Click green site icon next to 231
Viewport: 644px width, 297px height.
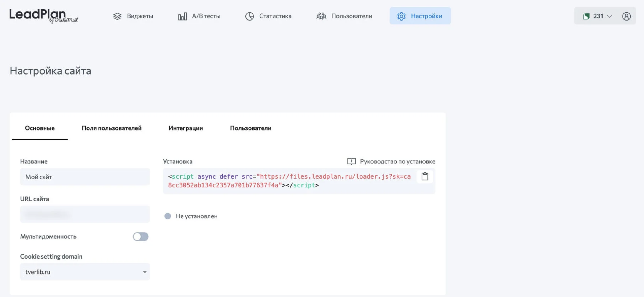point(586,16)
